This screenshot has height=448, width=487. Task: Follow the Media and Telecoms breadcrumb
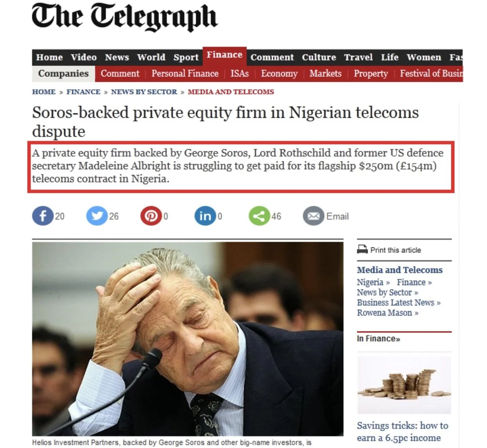point(231,92)
